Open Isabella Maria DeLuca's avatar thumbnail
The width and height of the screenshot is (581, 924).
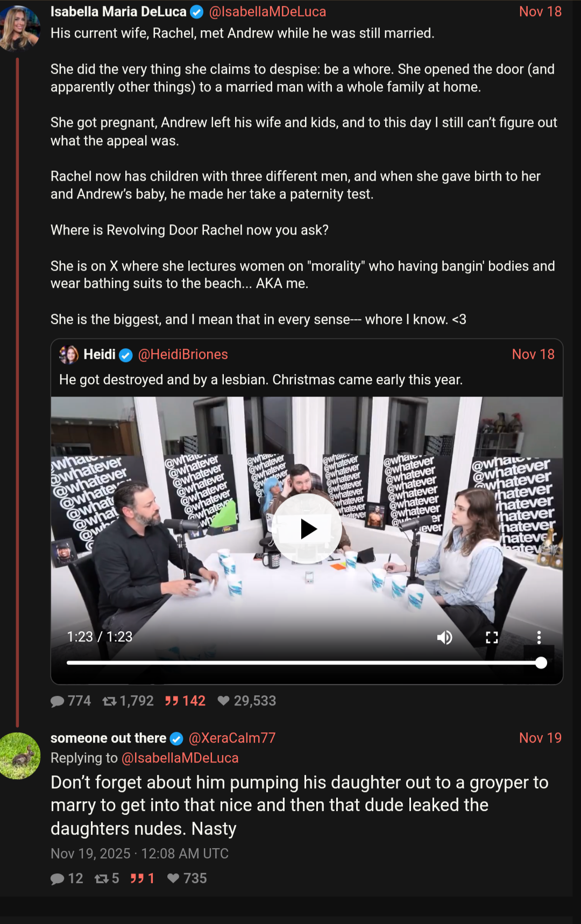point(20,28)
